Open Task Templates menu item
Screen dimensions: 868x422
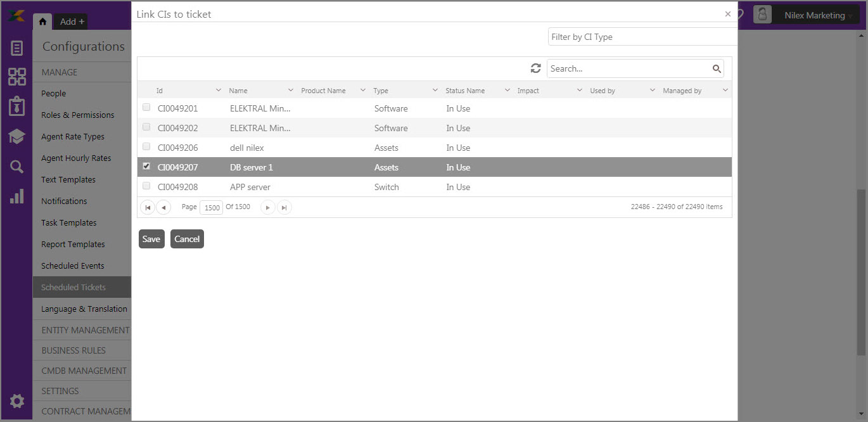click(69, 222)
